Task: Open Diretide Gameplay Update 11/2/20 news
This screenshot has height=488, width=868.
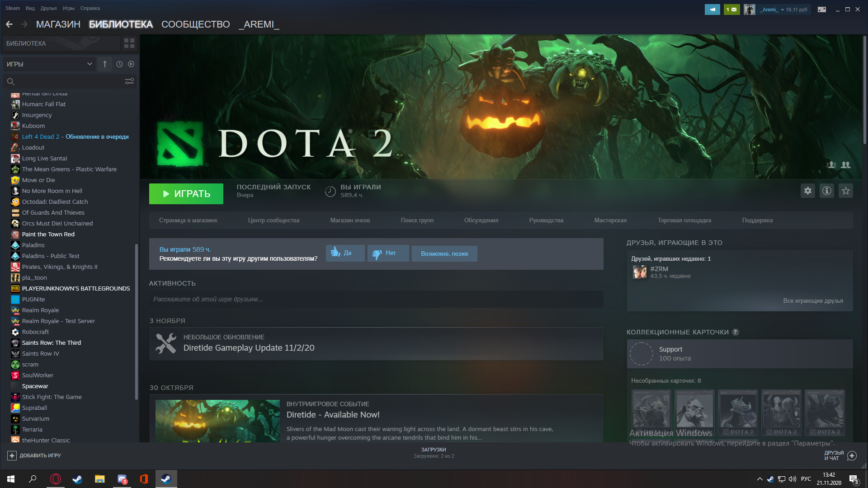Action: coord(376,344)
